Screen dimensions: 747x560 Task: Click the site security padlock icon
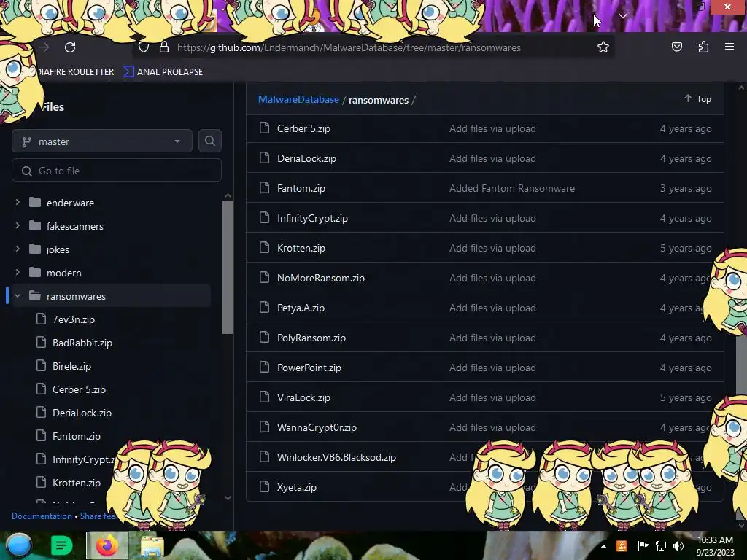tap(164, 47)
